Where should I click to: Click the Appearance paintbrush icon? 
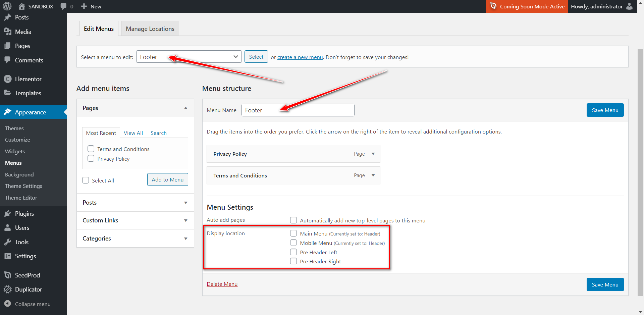pos(7,112)
